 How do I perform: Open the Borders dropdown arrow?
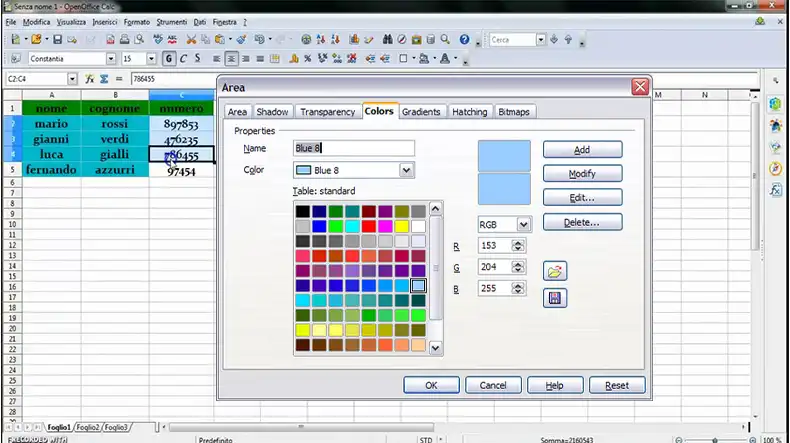tap(414, 59)
